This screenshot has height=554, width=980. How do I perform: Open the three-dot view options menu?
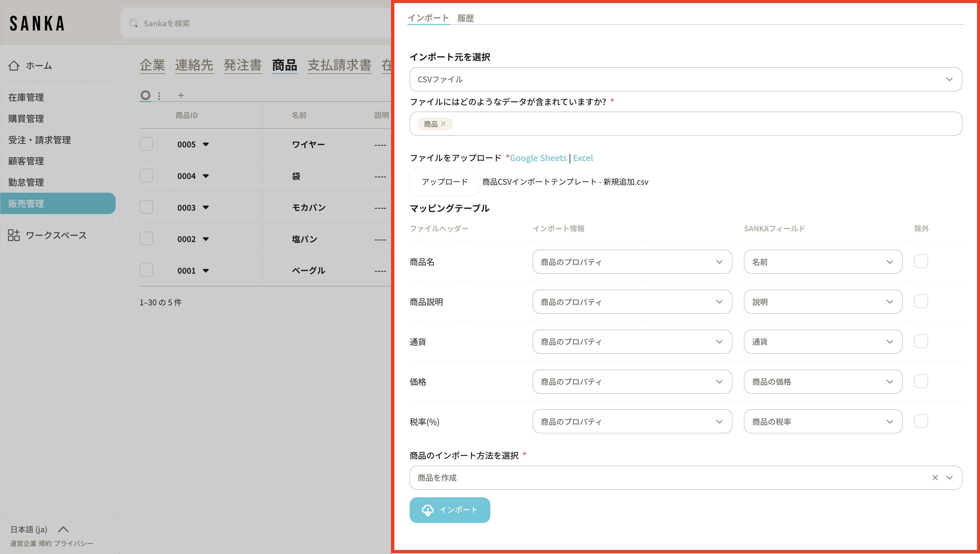click(159, 96)
